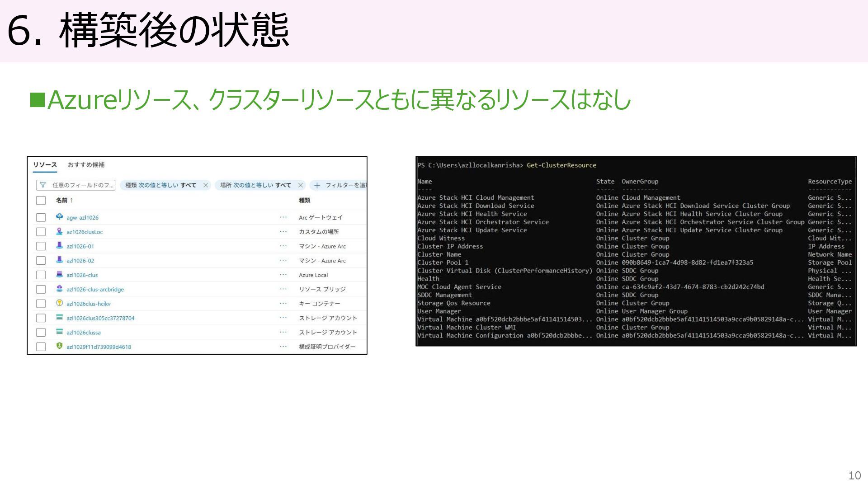Click the shield icon beside azl1029f11d739099d4618
Viewport: 868px width, 488px height.
pos(59,346)
